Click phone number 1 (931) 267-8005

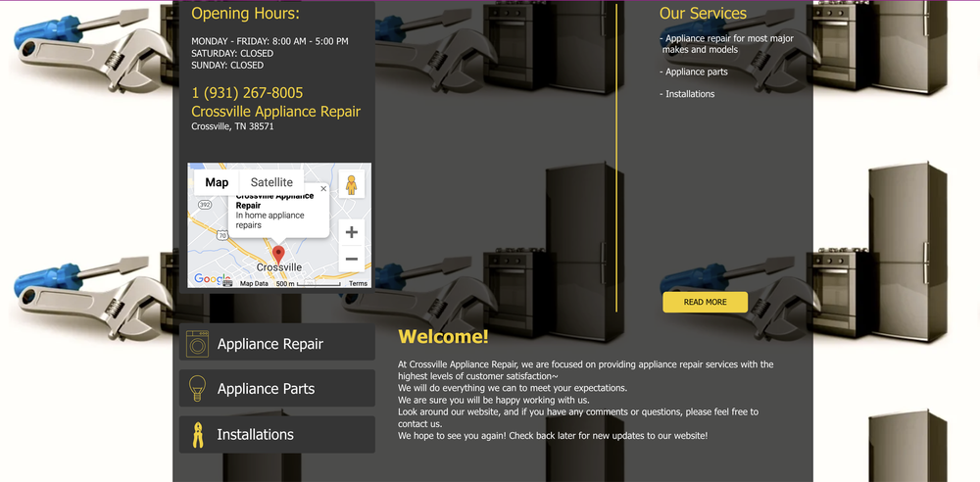(247, 93)
